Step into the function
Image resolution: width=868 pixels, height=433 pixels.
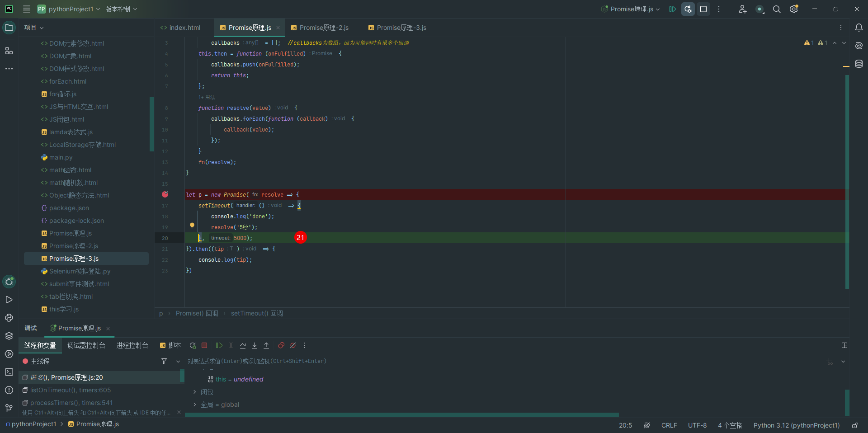pos(255,345)
